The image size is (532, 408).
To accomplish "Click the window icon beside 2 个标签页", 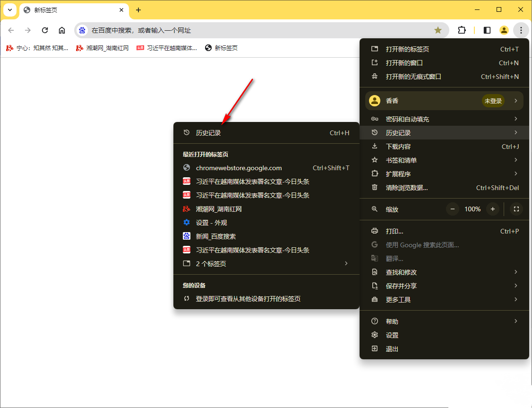I will point(186,263).
